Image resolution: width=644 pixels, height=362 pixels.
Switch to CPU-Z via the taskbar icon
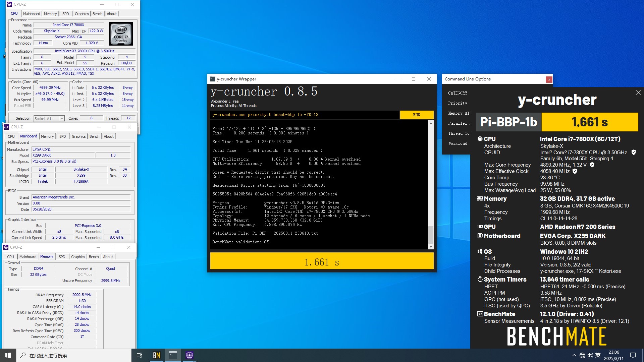coord(190,355)
